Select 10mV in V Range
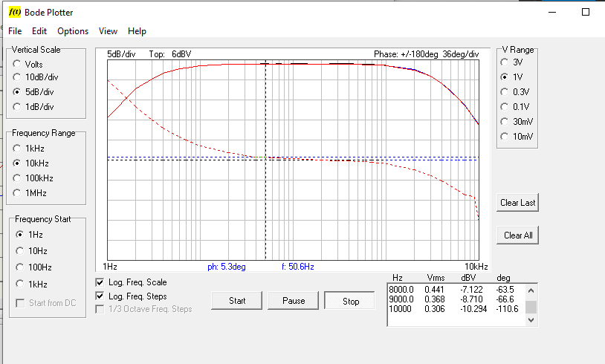 pos(505,136)
